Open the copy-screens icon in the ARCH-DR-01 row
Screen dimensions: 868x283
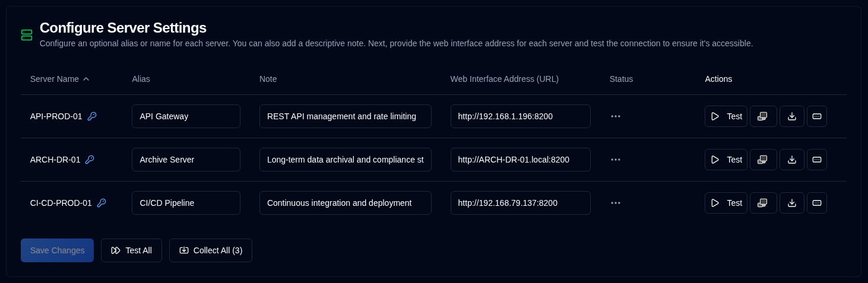(x=763, y=160)
